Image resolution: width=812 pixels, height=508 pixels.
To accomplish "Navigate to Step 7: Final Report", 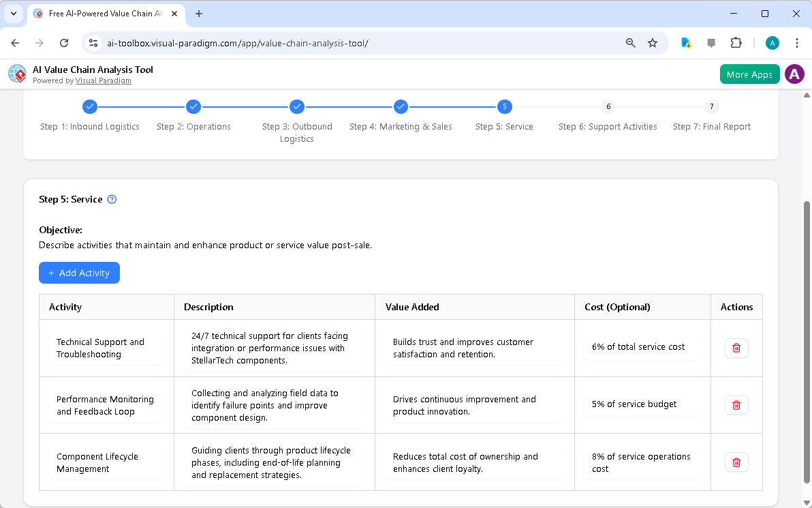I will click(711, 106).
